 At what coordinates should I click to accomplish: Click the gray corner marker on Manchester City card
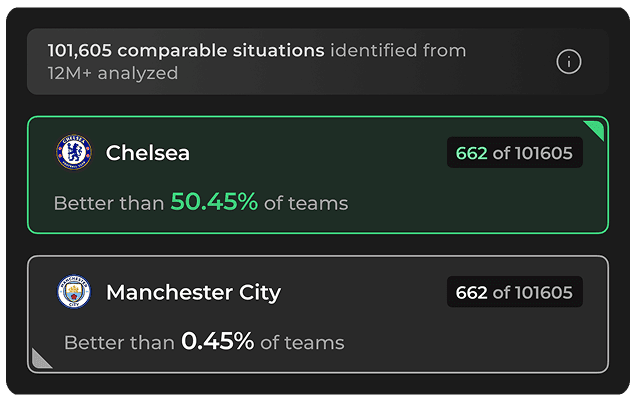[x=41, y=358]
